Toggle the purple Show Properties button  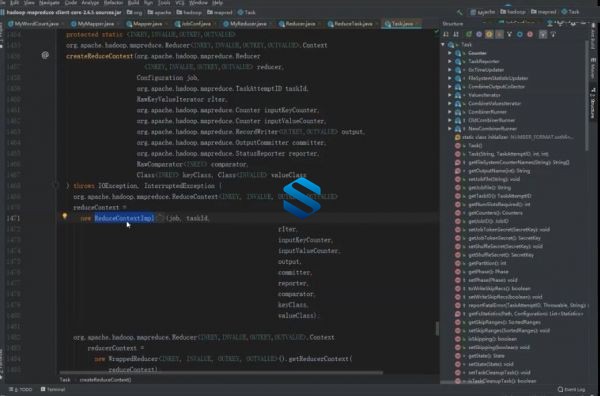(x=479, y=34)
